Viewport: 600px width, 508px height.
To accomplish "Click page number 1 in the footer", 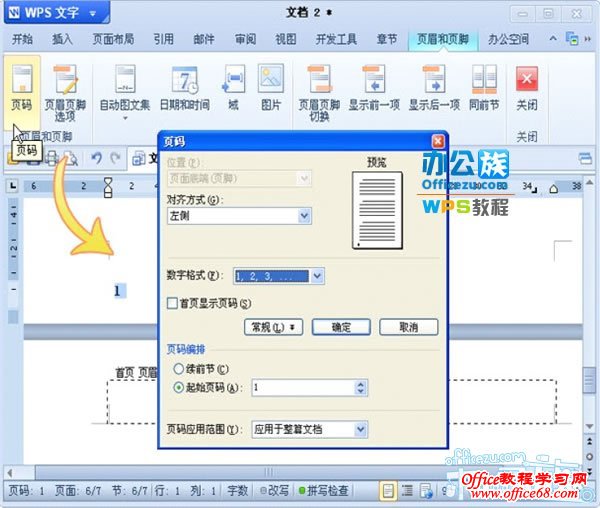I will (x=117, y=291).
